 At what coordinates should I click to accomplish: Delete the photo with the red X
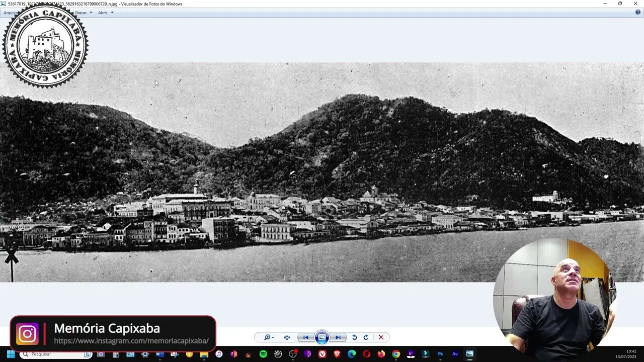click(x=381, y=337)
